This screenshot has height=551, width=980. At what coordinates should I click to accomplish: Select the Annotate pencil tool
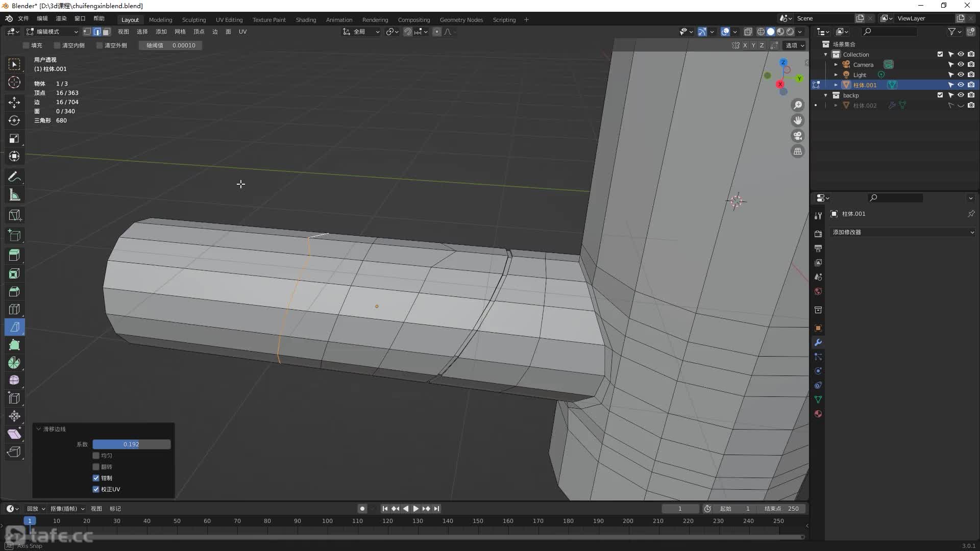14,177
